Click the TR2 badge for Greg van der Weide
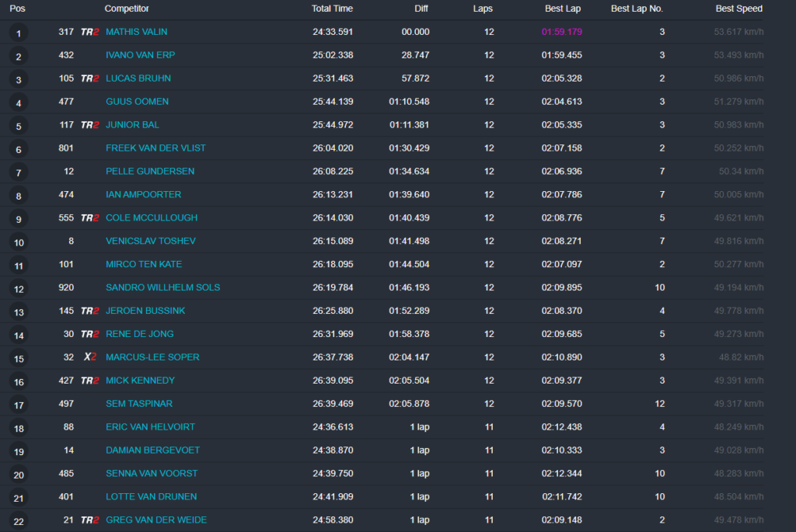796x532 pixels. click(x=90, y=520)
